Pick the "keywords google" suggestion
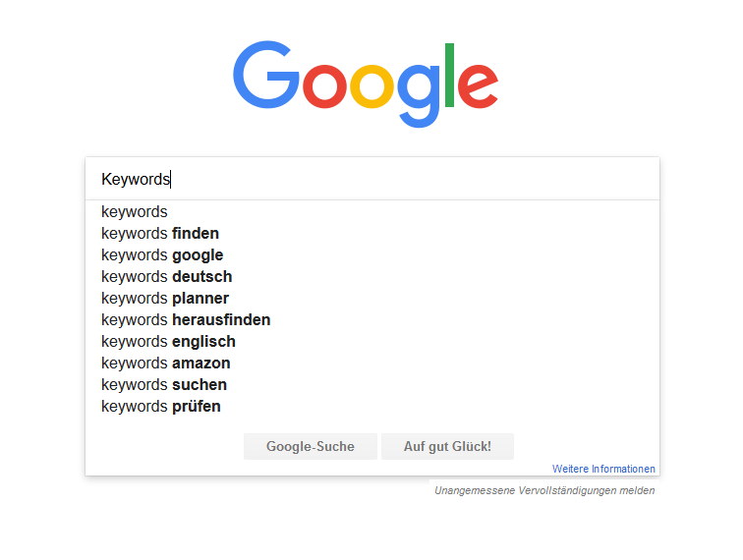The image size is (743, 560). pyautogui.click(x=372, y=255)
